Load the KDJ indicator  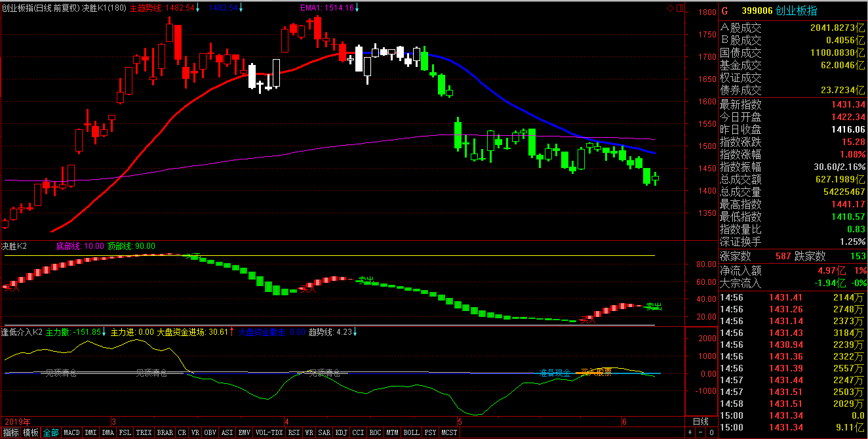[x=342, y=433]
